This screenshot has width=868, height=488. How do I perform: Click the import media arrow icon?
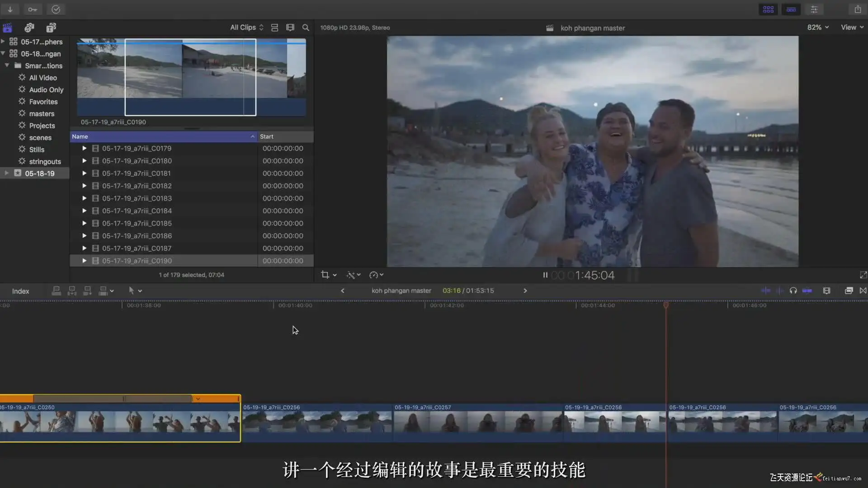pyautogui.click(x=10, y=9)
